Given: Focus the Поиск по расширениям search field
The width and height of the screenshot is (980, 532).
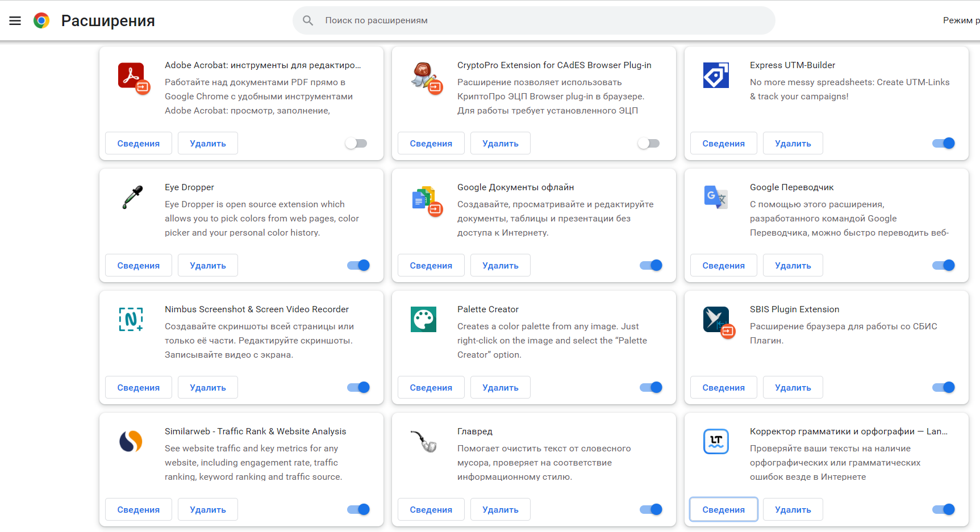Looking at the screenshot, I should click(534, 20).
